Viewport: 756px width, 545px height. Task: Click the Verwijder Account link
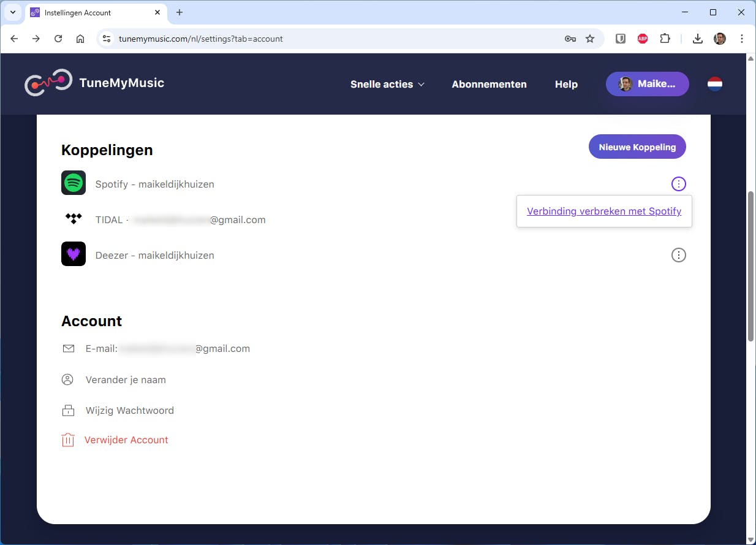126,440
